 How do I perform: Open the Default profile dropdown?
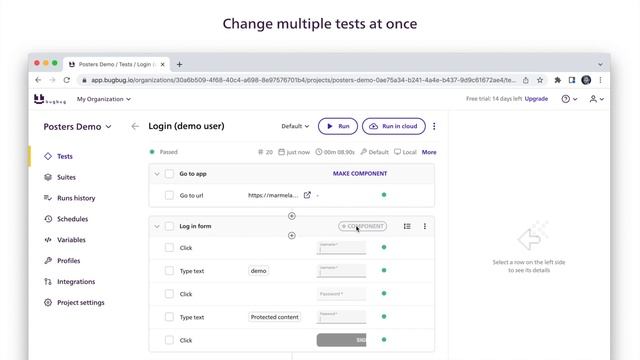tap(295, 126)
